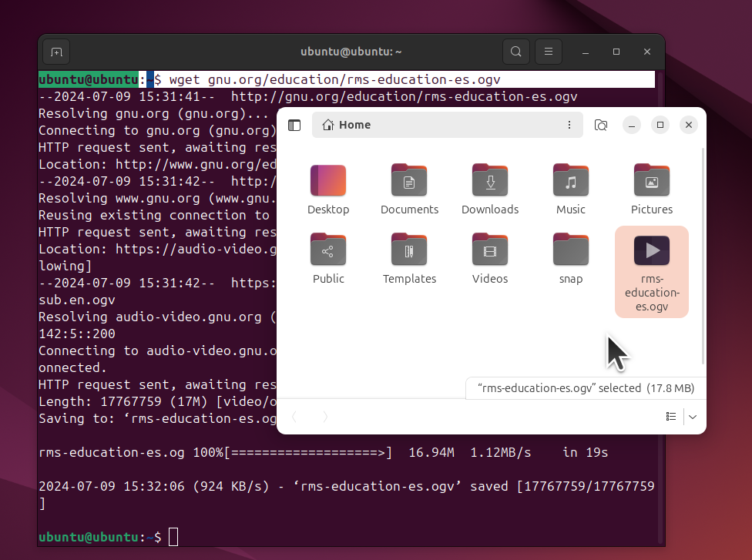Open search in terminal header

coord(516,52)
